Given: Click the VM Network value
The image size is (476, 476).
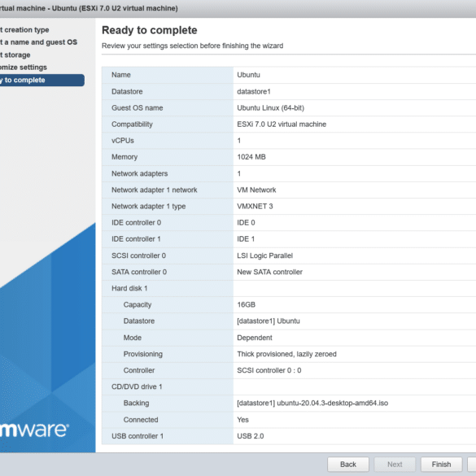Looking at the screenshot, I should [256, 190].
